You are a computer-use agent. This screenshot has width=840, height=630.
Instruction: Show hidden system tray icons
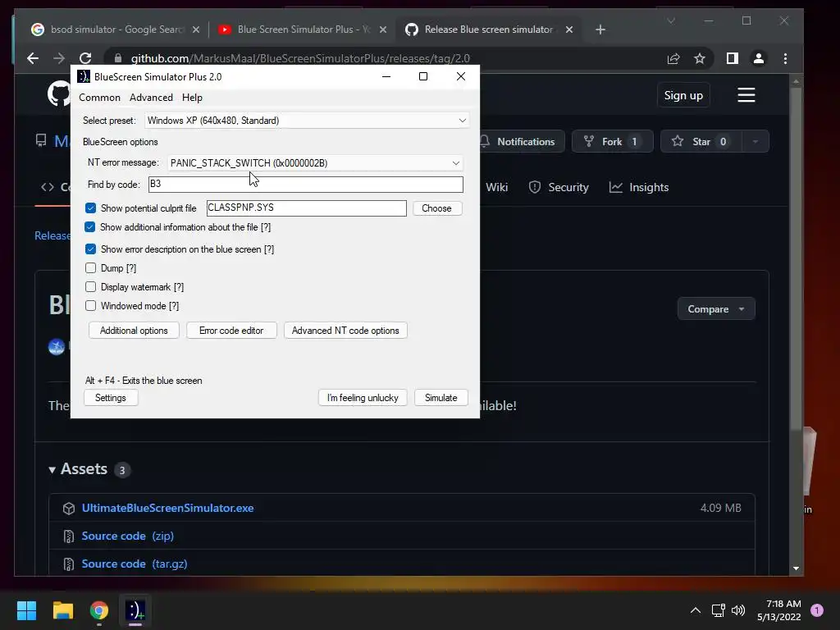pos(696,610)
